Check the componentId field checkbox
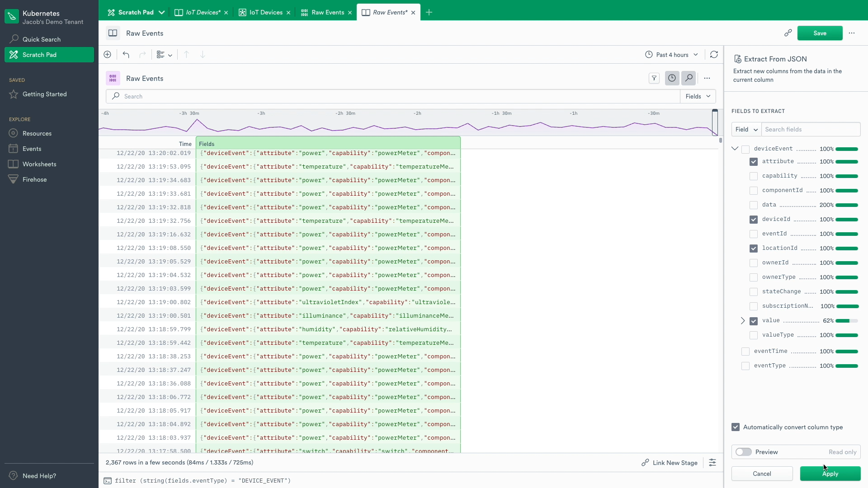868x488 pixels. point(754,191)
